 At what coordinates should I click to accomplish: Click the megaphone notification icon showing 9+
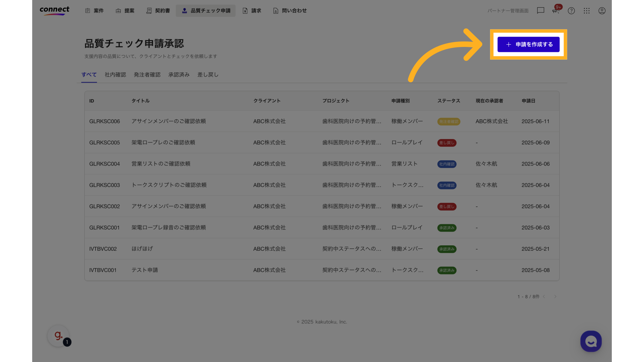(555, 11)
